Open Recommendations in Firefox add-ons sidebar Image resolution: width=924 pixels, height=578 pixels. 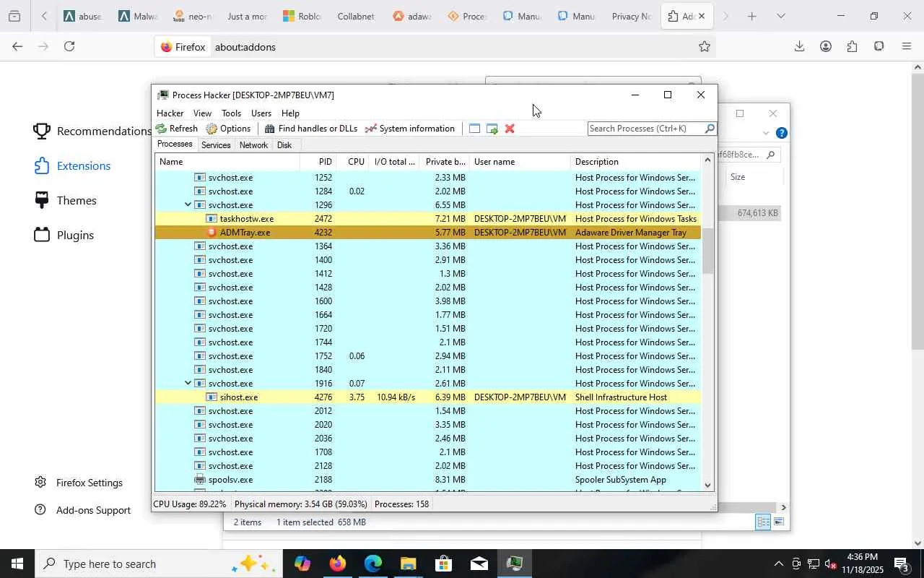pyautogui.click(x=93, y=131)
